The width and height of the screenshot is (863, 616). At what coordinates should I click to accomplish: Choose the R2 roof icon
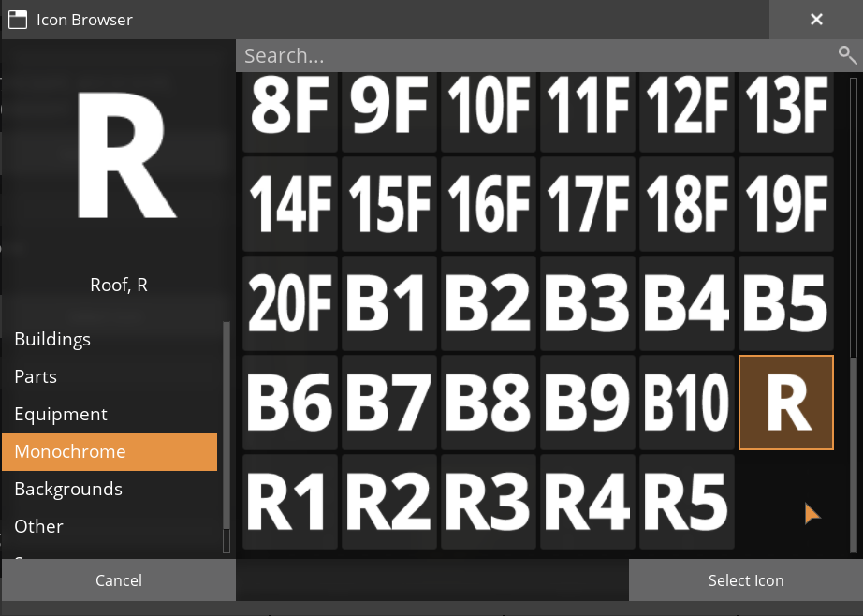[389, 502]
